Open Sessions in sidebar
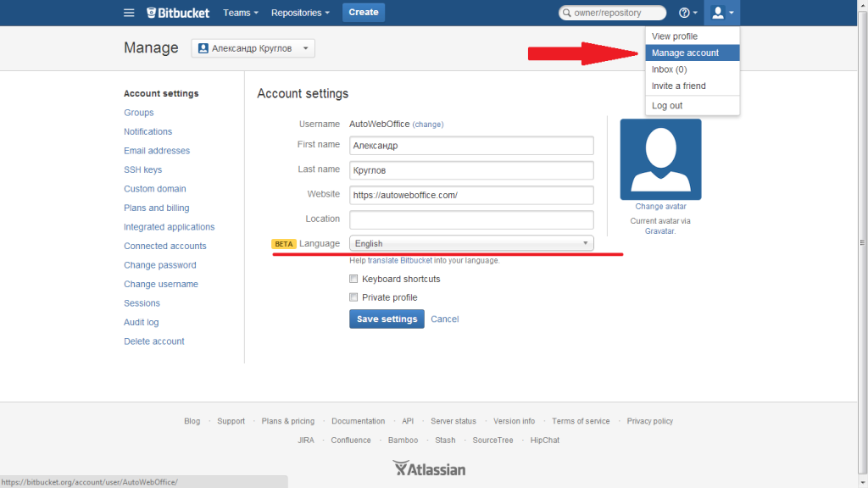Screen dimensions: 868x488 [142, 303]
